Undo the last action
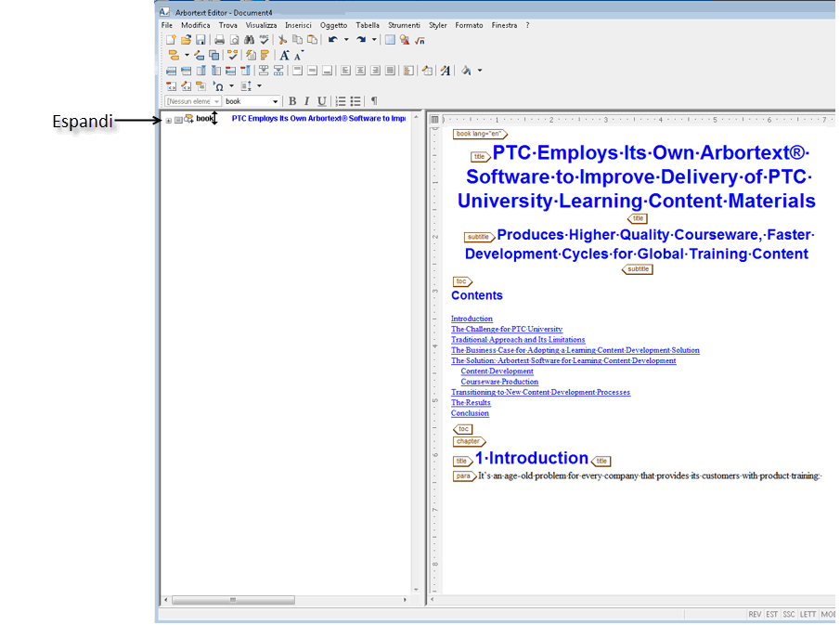840x625 pixels. tap(333, 40)
